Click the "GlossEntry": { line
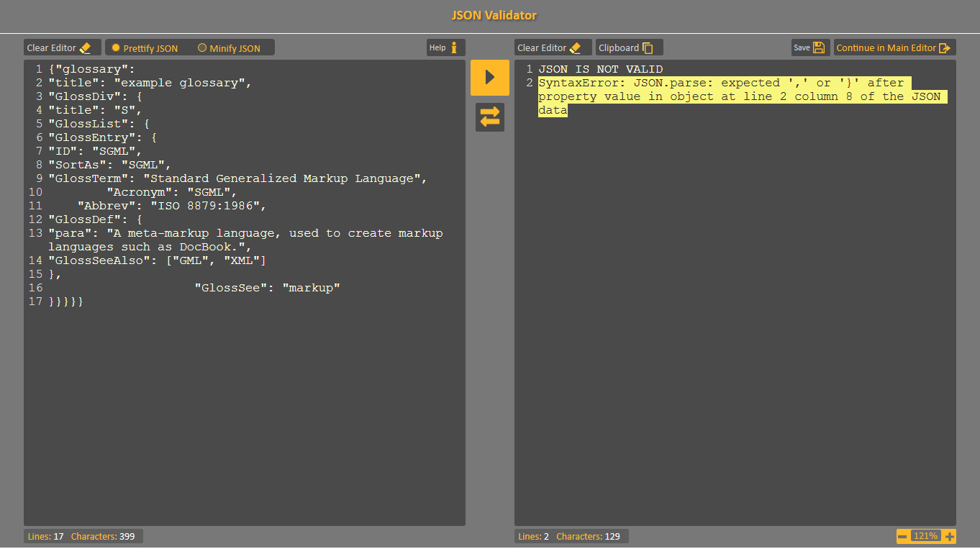Screen dimensions: 980x549 103,137
